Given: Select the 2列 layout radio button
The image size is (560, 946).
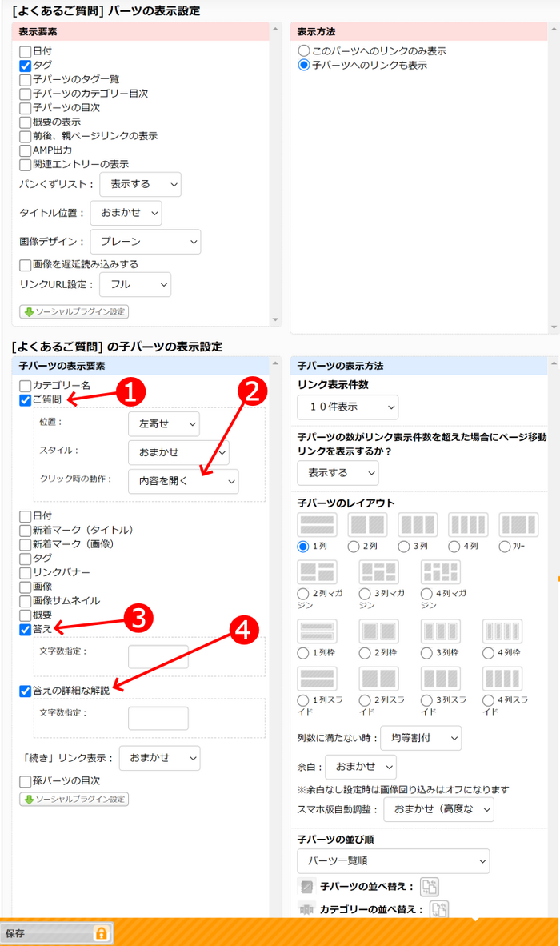Looking at the screenshot, I should point(354,547).
